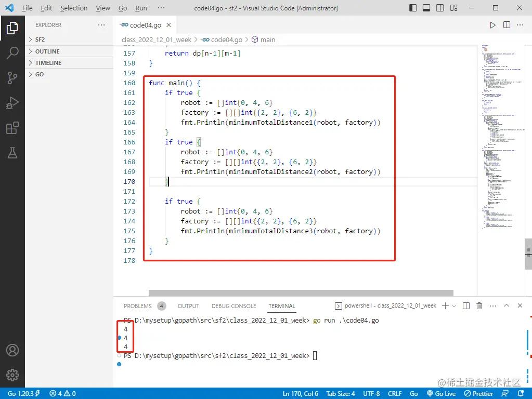Run the Go file with play button

tap(492, 25)
